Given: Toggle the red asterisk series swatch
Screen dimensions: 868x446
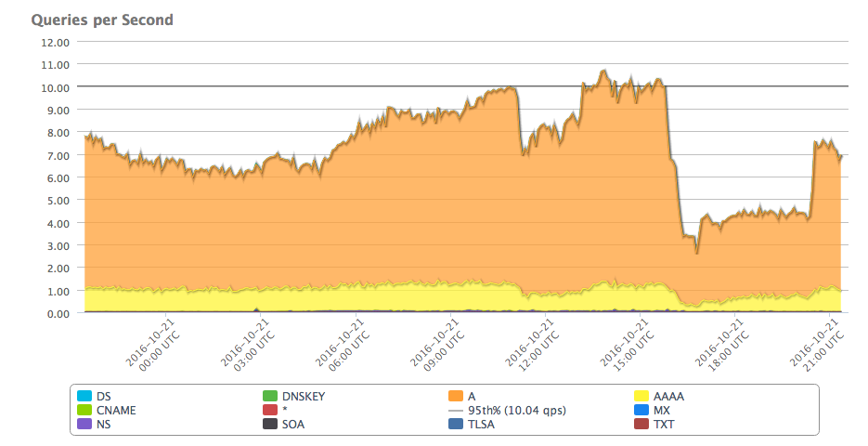Looking at the screenshot, I should point(269,410).
